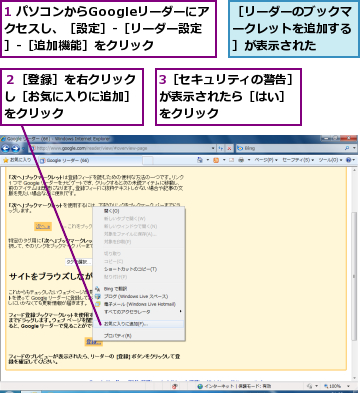Choose プロパティ(R) in context menu
360x393 pixels.
point(139,336)
